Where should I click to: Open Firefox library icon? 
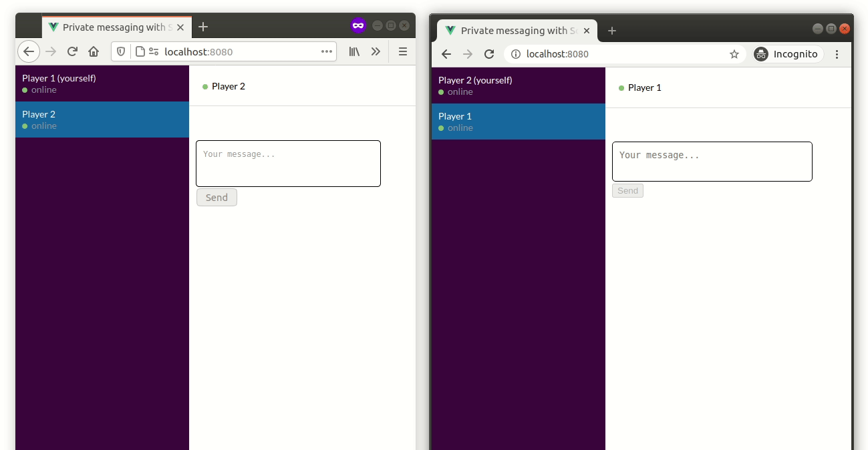[x=354, y=51]
